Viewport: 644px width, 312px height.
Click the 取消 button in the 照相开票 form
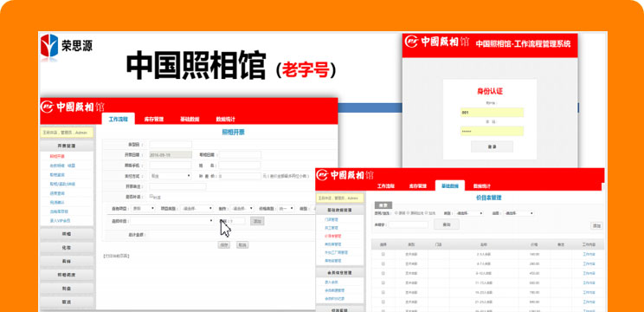coord(242,244)
